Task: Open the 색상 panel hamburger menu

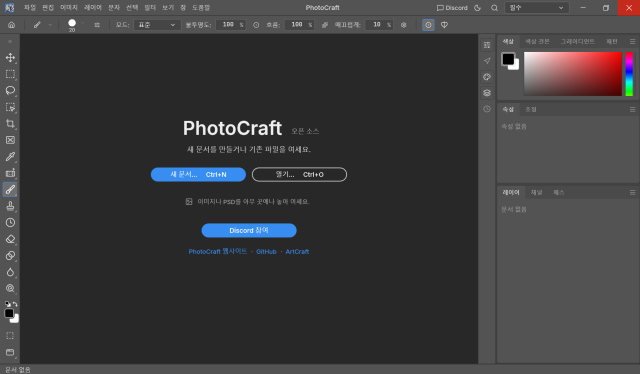Action: click(x=632, y=42)
